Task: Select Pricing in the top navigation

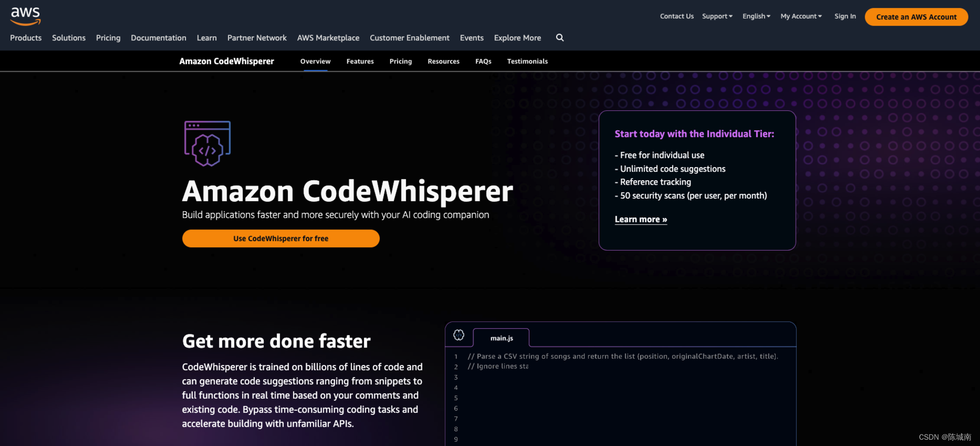Action: [108, 38]
